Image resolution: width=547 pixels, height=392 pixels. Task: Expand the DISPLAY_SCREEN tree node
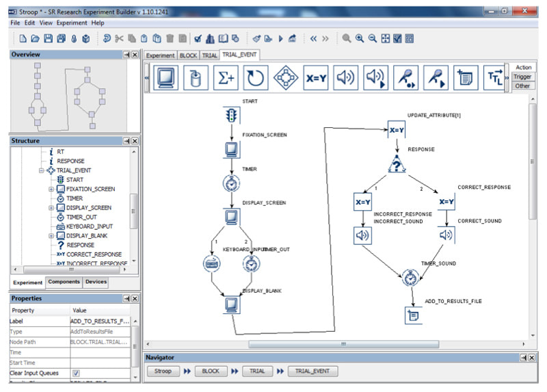(51, 208)
